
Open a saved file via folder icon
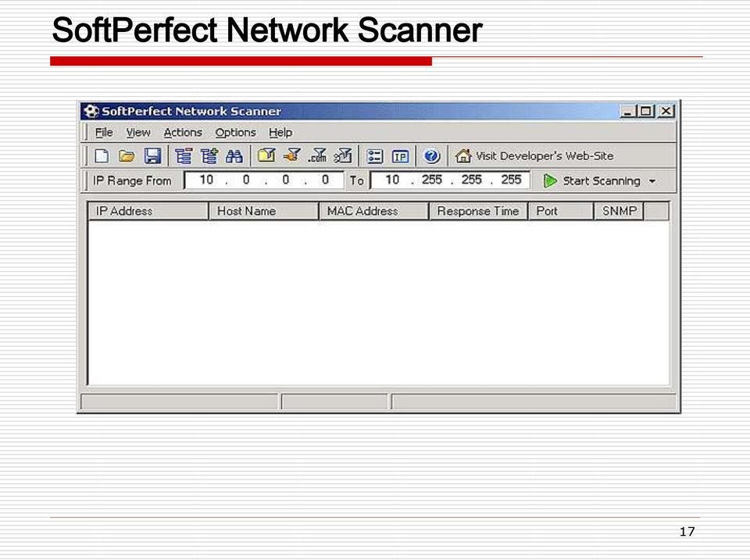[x=127, y=156]
